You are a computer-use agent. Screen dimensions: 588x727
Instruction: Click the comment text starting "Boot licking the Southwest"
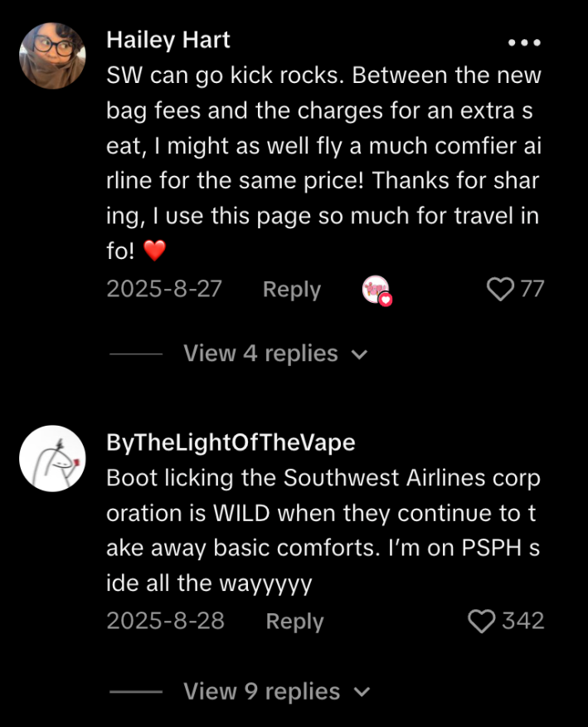(x=323, y=531)
